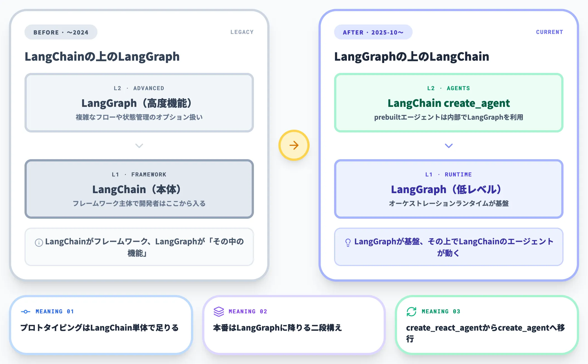This screenshot has height=364, width=588.
Task: Select the AFTER · 2025-10~ badge
Action: 373,32
